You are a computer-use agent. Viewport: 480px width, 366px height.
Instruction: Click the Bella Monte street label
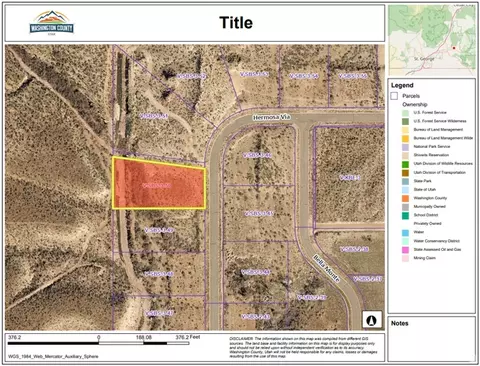coord(326,269)
